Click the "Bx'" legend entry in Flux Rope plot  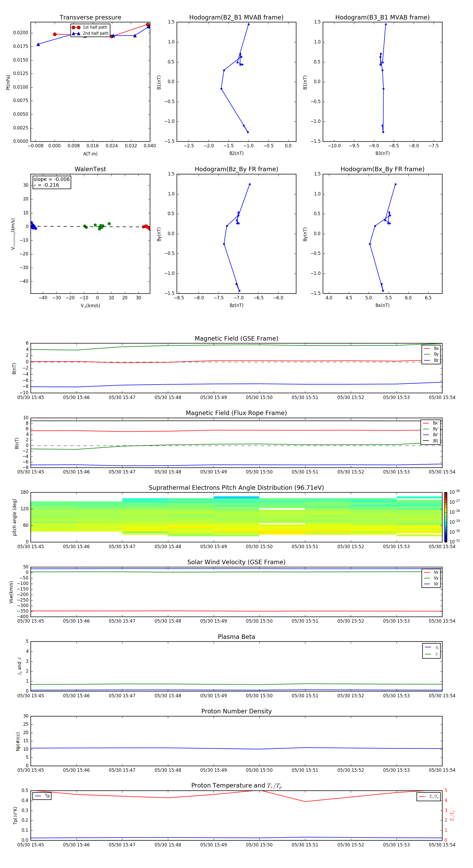pos(431,423)
